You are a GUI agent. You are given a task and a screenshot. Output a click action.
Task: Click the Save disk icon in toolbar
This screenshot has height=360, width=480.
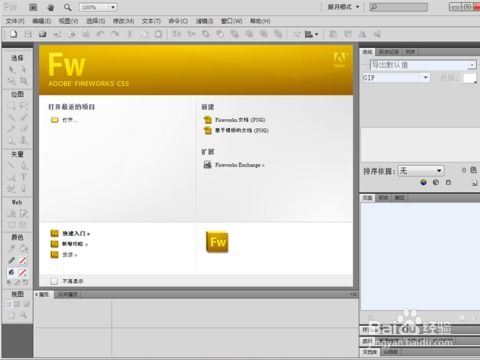pyautogui.click(x=28, y=34)
